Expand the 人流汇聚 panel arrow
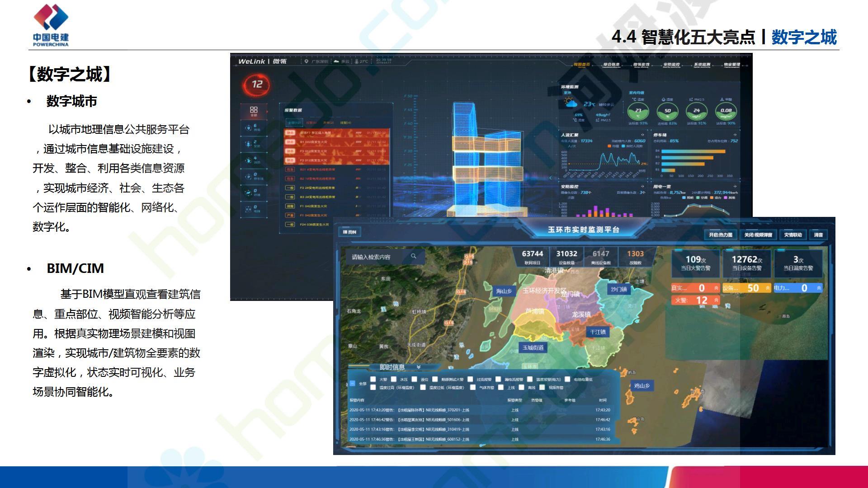Viewport: 868px width, 488px height. coord(642,135)
